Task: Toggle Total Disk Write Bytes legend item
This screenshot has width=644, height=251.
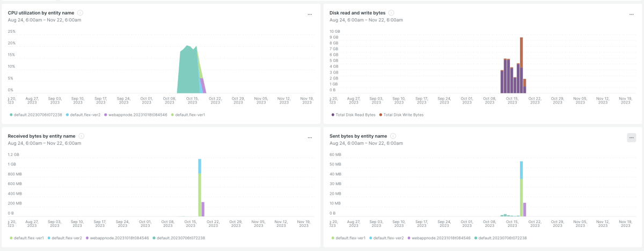Action: tap(401, 115)
